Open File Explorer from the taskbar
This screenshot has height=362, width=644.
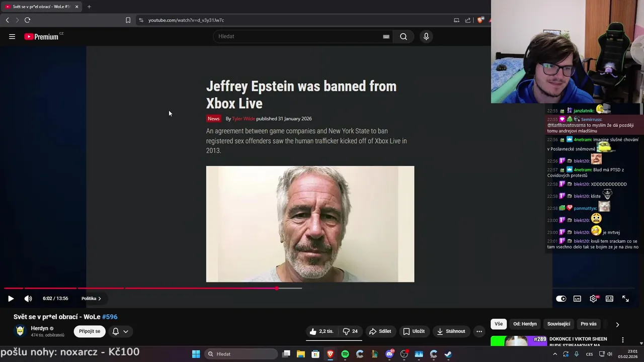[x=301, y=354]
